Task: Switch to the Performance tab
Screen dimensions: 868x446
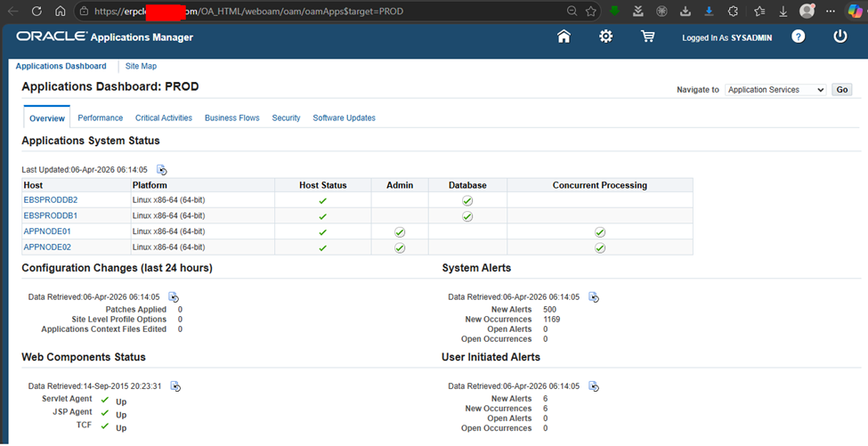Action: click(x=100, y=118)
